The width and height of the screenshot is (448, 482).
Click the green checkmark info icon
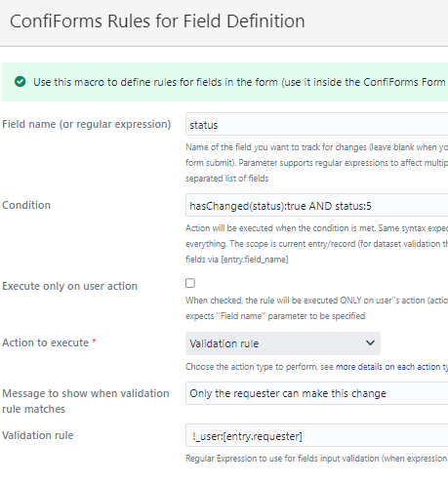tap(20, 82)
